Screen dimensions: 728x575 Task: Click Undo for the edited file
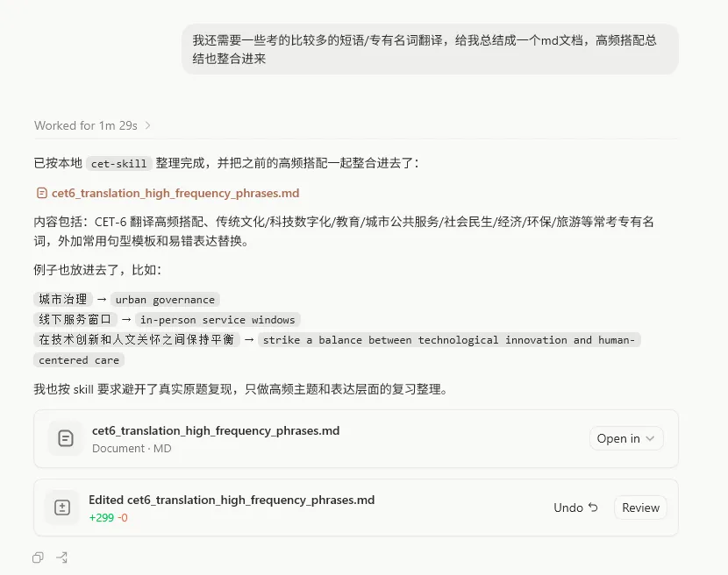pyautogui.click(x=575, y=508)
